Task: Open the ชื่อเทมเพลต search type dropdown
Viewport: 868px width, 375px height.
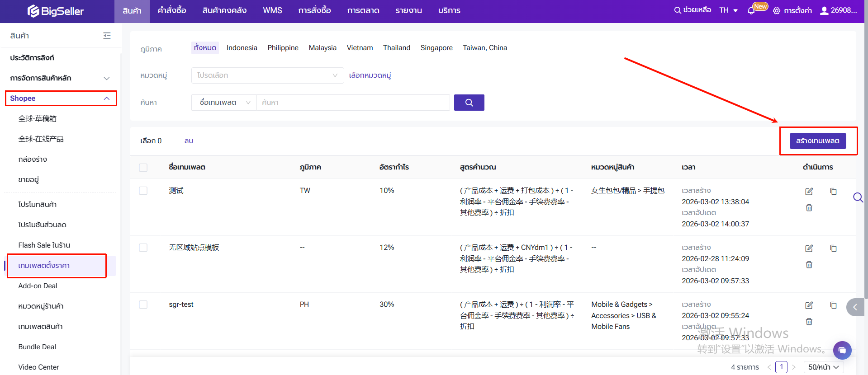Action: pyautogui.click(x=224, y=103)
